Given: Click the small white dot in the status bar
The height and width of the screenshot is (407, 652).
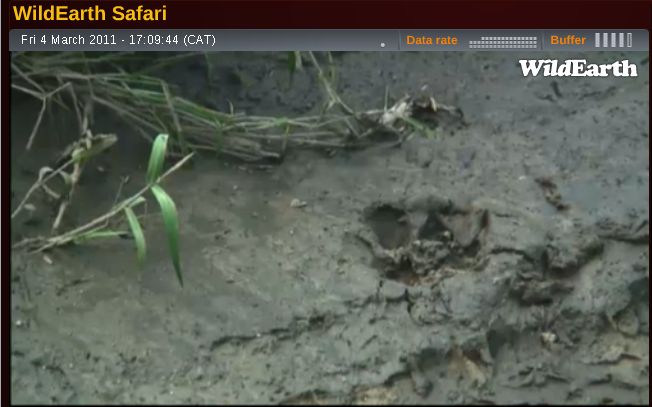Looking at the screenshot, I should point(382,44).
